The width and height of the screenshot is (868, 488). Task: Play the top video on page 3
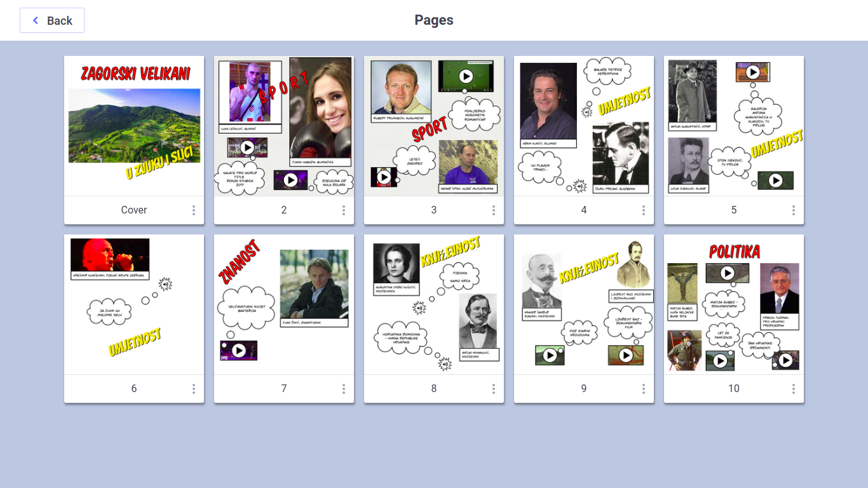[466, 76]
